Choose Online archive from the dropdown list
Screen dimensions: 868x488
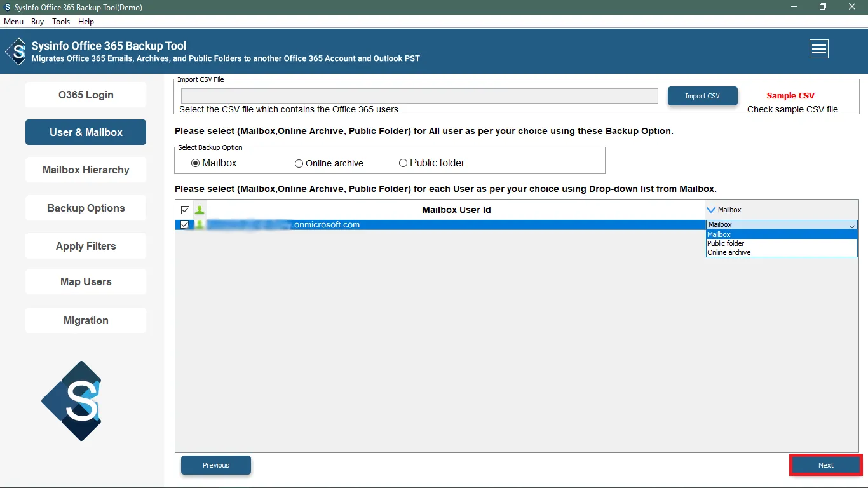(x=782, y=252)
